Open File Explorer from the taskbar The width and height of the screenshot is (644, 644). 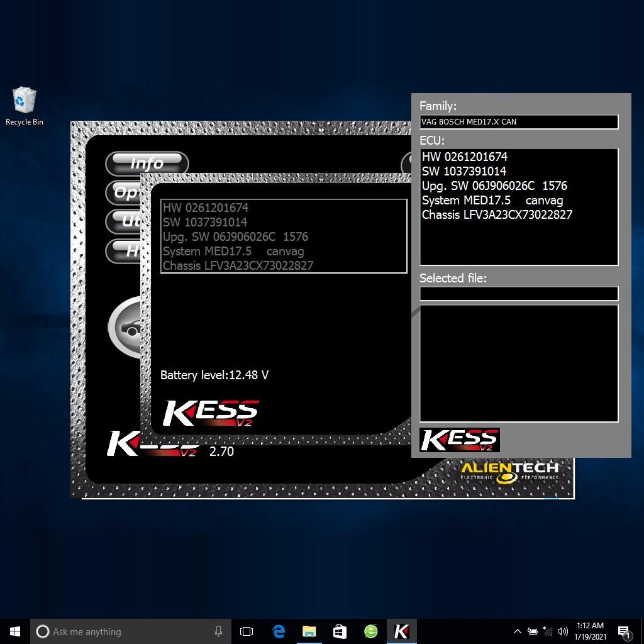(309, 631)
